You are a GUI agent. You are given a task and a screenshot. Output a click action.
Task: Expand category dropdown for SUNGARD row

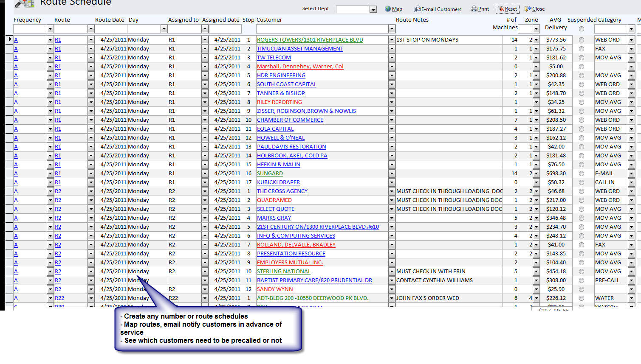click(x=631, y=174)
